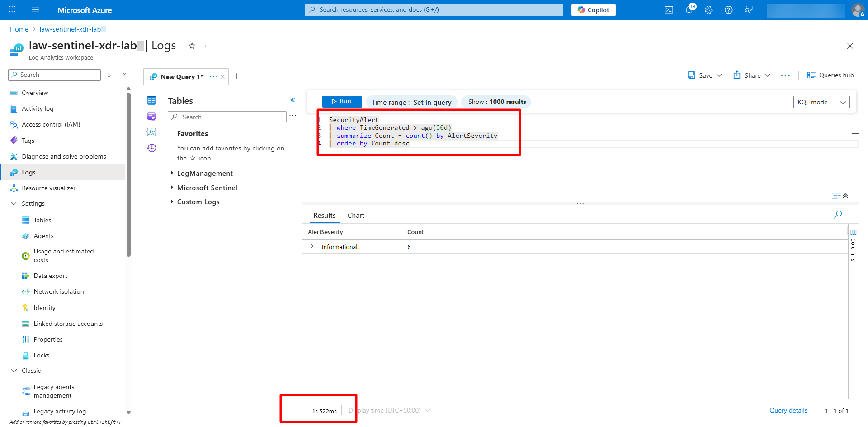Screen dimensions: 868x427
Task: Change the Show 1000 results limit
Action: tap(497, 102)
